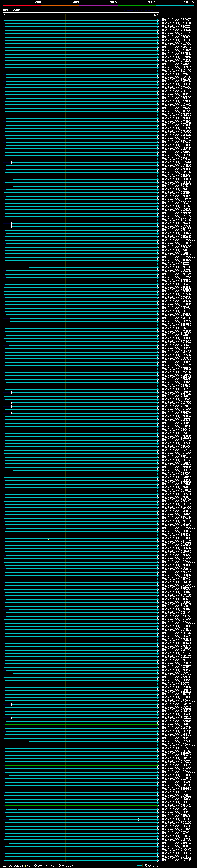Click the Large gaps legend text
The image size is (197, 868).
point(13,866)
